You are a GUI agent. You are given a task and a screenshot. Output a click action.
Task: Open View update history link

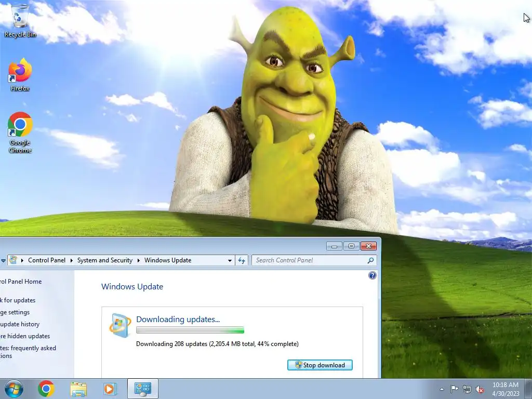click(20, 324)
